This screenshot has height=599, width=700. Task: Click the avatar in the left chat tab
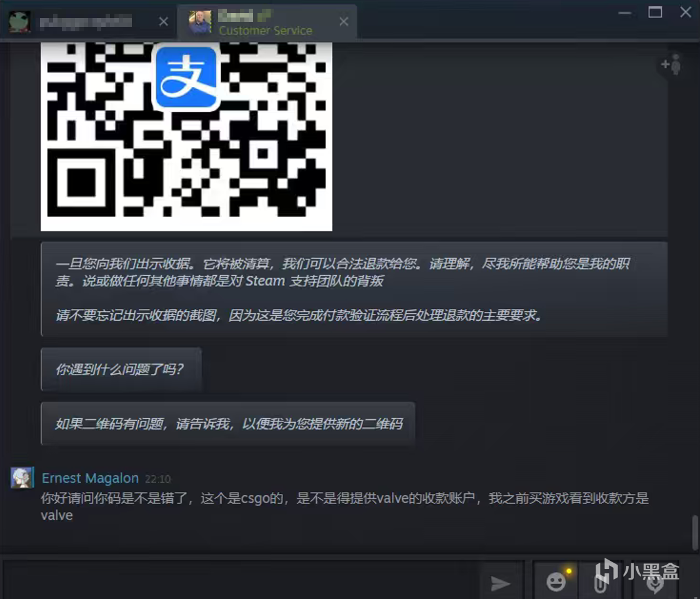tap(21, 21)
